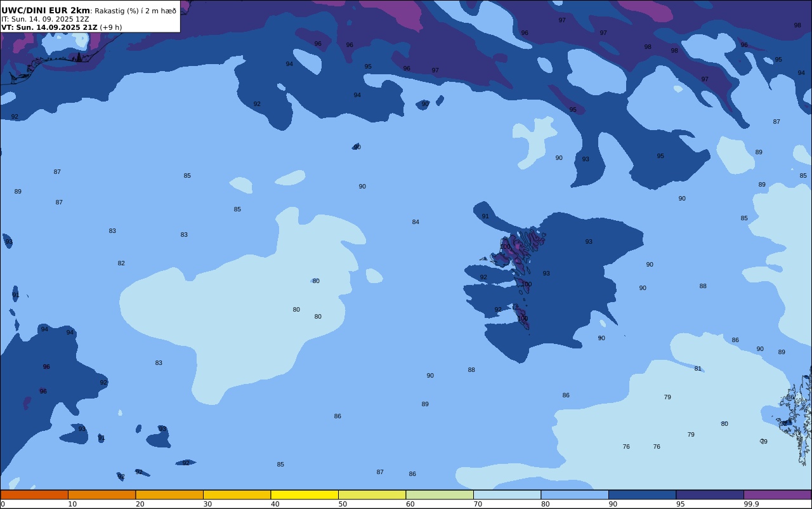Click the '60' legend tick label
The image size is (812, 509).
[x=410, y=504]
